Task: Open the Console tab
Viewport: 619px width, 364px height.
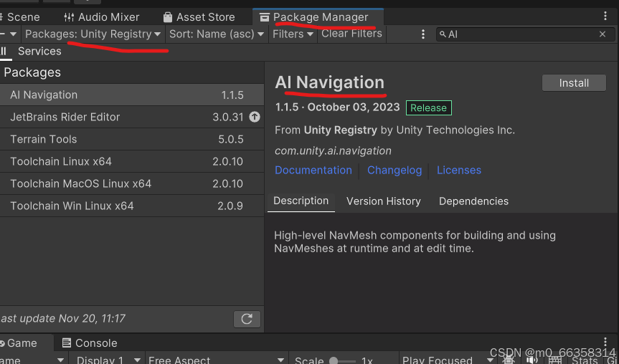Action: click(x=90, y=343)
